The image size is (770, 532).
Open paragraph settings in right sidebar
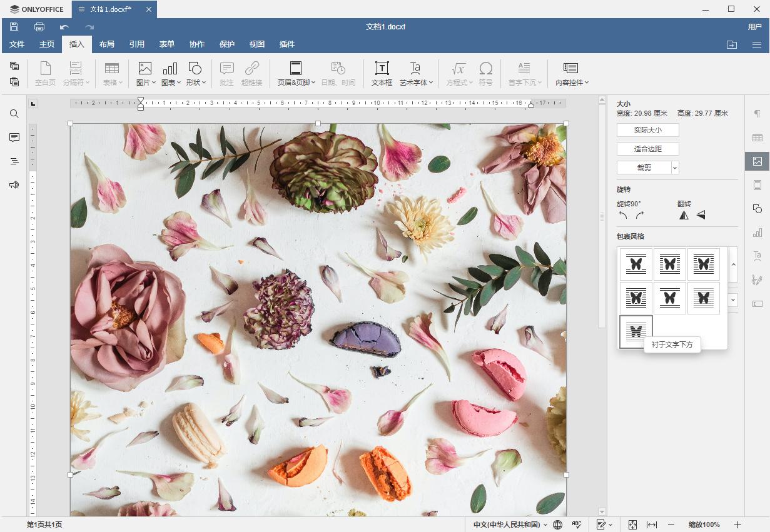757,114
